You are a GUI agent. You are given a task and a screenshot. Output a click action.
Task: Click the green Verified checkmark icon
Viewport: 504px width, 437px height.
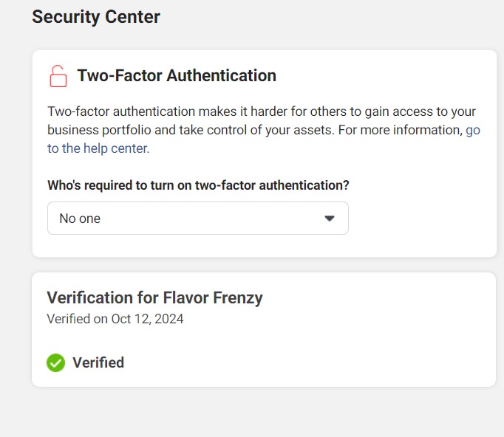click(x=55, y=362)
